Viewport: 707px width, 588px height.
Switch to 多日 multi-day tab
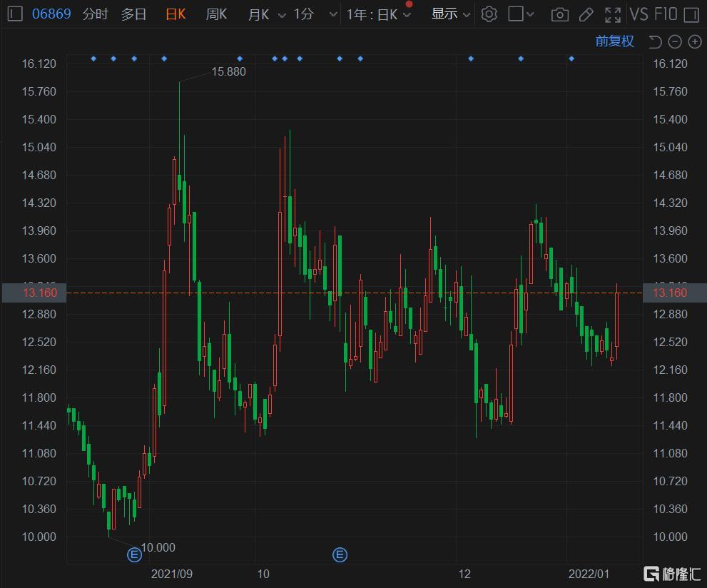(x=133, y=14)
